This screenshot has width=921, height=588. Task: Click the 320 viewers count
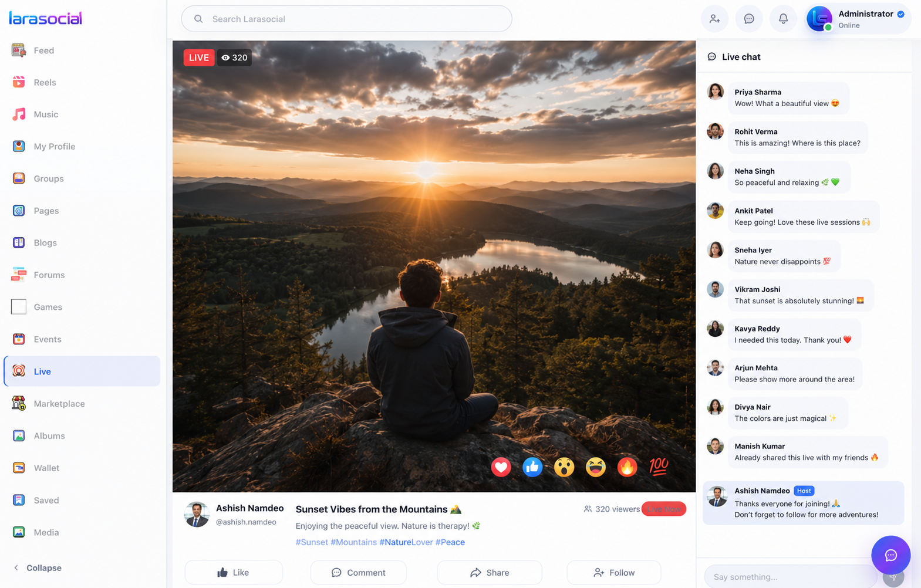pos(612,509)
